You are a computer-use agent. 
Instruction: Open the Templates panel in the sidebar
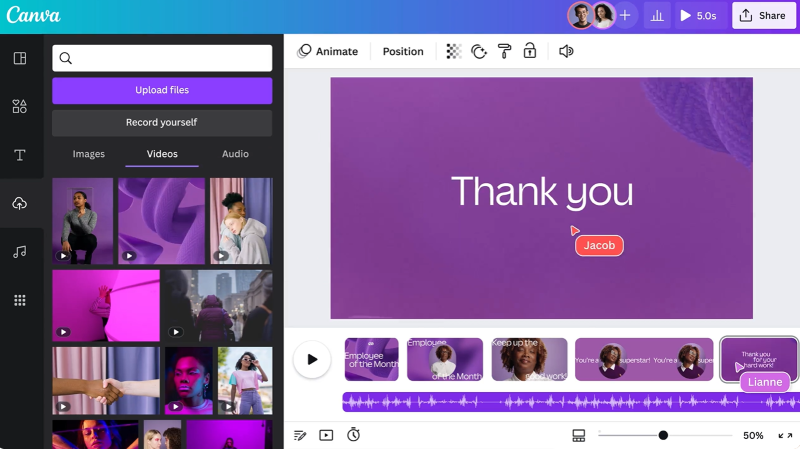click(20, 58)
